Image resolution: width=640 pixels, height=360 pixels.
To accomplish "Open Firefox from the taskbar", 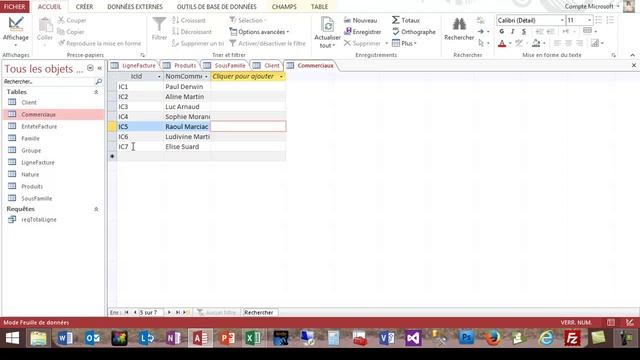I will click(493, 338).
